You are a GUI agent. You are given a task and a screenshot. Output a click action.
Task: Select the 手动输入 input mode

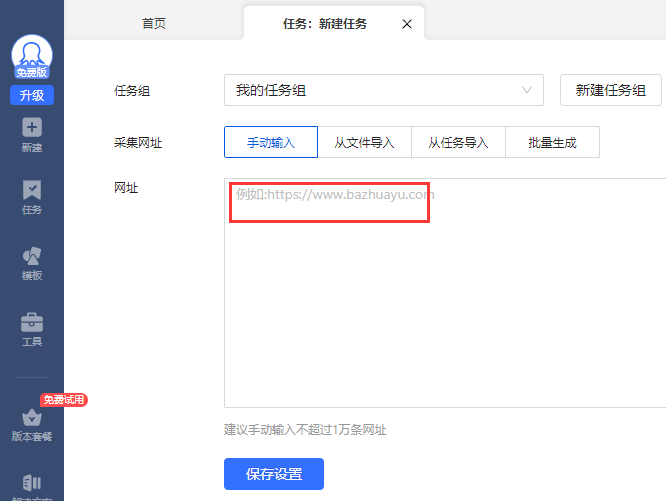pyautogui.click(x=271, y=143)
